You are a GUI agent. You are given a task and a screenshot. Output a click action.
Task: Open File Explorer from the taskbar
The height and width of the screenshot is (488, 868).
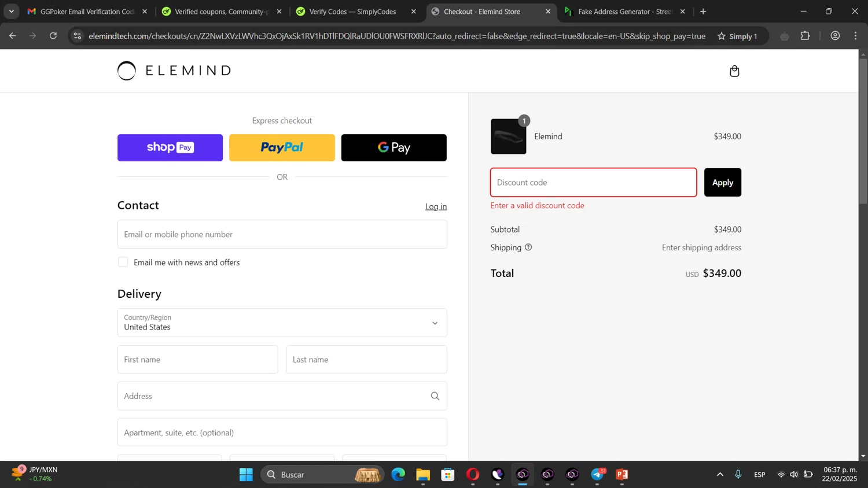coord(423,475)
